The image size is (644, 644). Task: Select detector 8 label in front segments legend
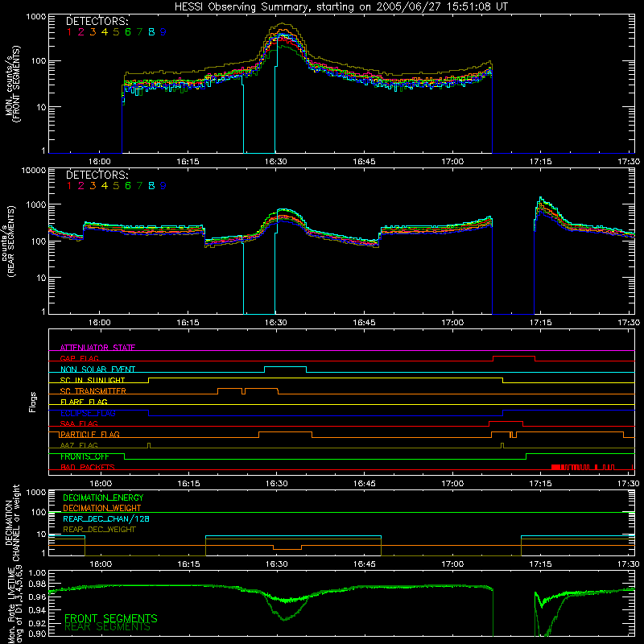point(151,32)
